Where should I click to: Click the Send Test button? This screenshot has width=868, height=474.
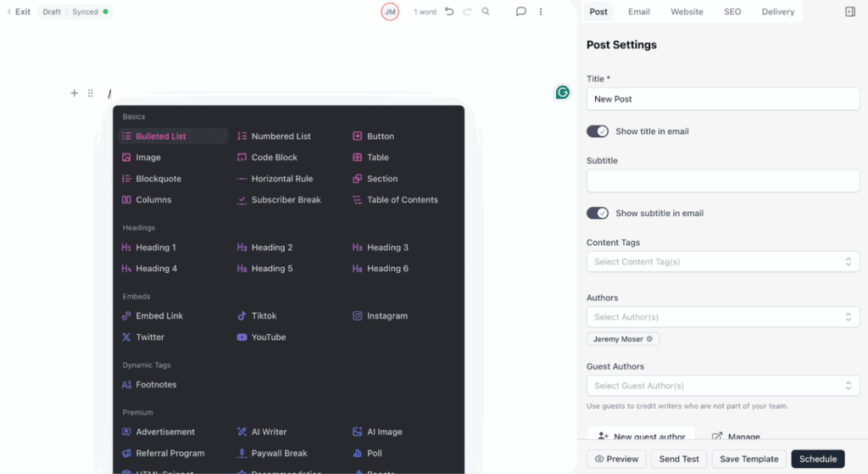click(x=679, y=459)
